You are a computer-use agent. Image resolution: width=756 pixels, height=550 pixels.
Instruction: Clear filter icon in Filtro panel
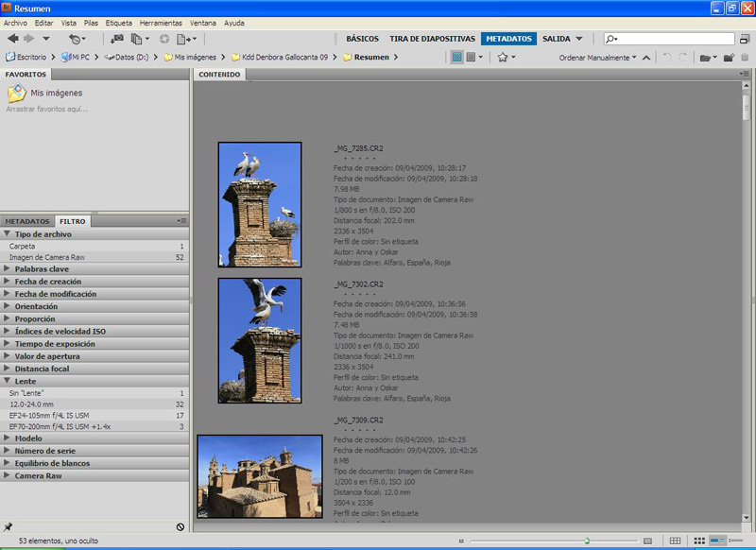(x=180, y=527)
